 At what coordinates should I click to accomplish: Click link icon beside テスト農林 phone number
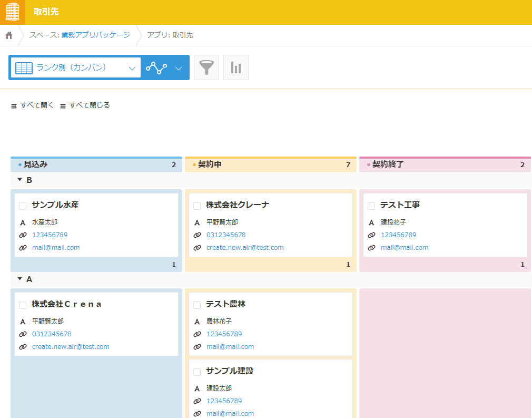point(197,334)
